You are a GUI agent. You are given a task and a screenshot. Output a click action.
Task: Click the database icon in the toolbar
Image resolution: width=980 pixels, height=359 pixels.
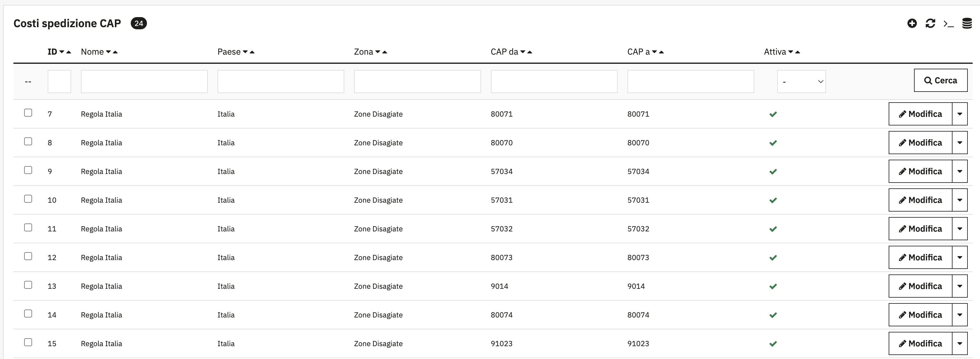967,23
